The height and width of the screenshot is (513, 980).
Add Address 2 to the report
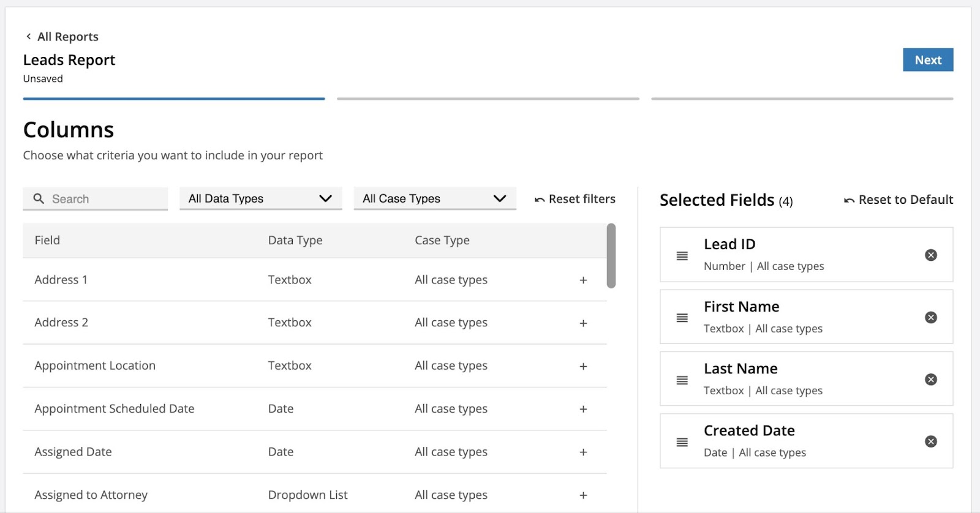583,323
